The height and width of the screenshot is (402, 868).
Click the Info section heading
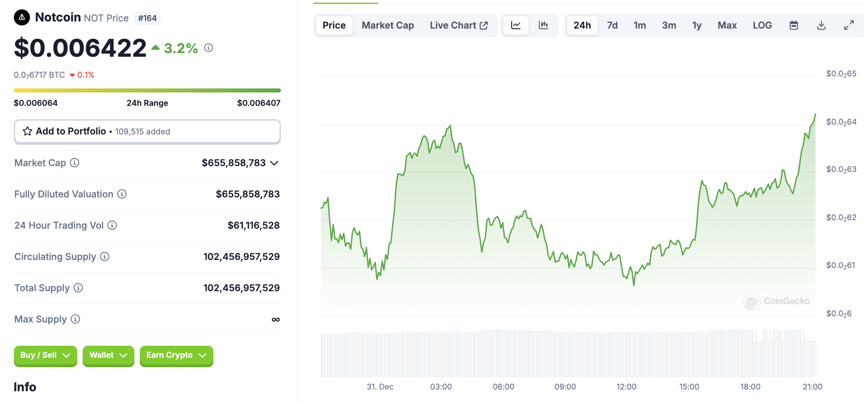tap(25, 387)
